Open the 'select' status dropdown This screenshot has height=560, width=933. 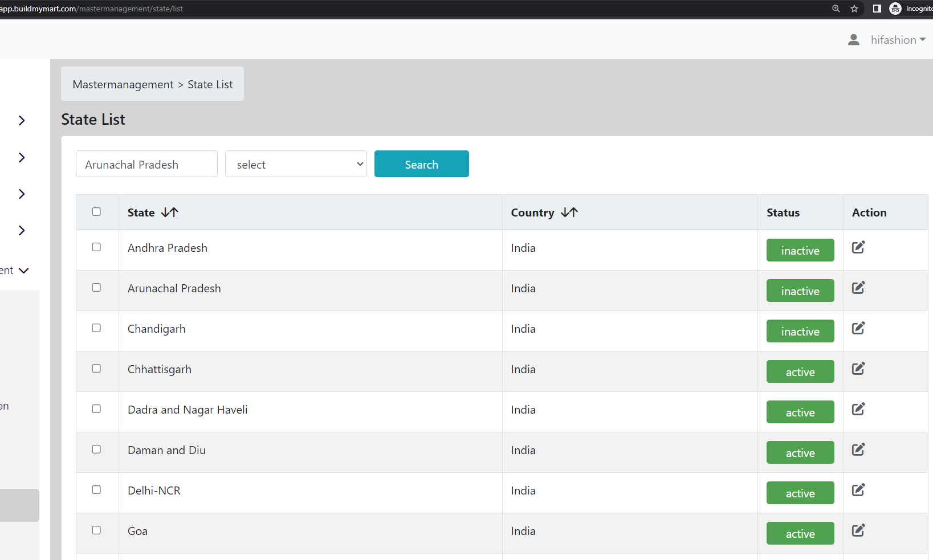click(x=296, y=164)
